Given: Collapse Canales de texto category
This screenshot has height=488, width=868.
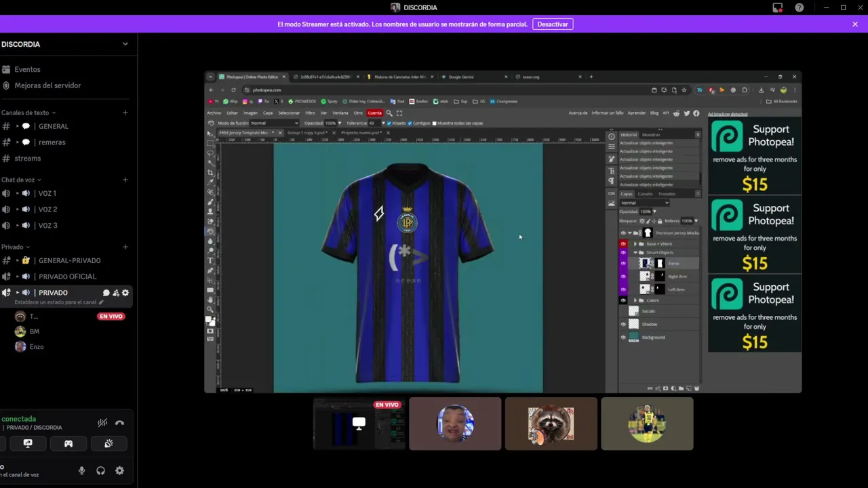Looking at the screenshot, I should [x=28, y=113].
